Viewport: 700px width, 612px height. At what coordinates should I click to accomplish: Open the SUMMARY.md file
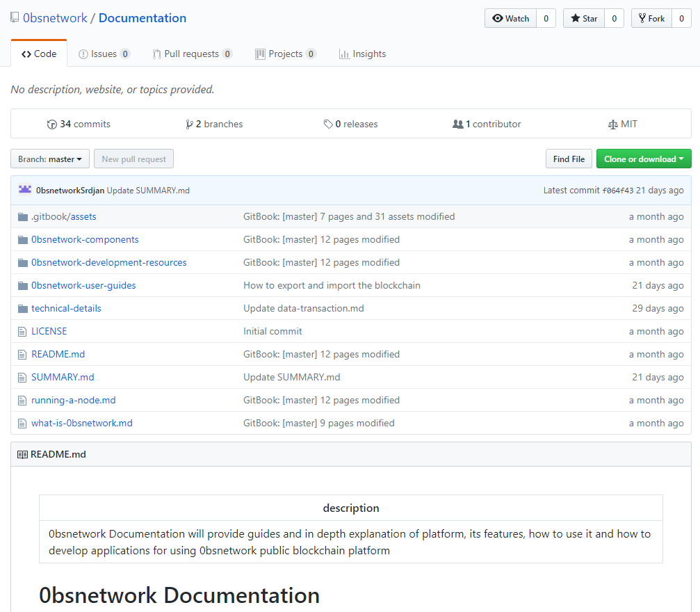point(63,378)
